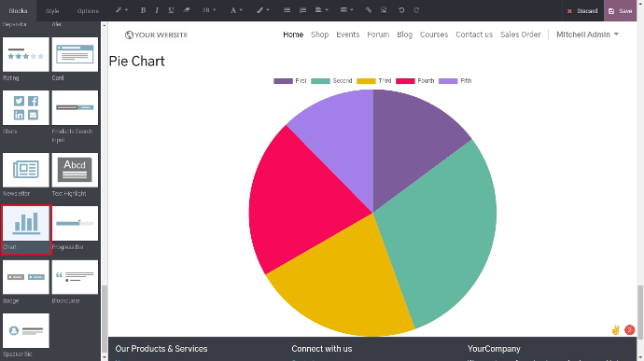The width and height of the screenshot is (644, 361).
Task: Click the eraser remove-format icon
Action: 187,10
